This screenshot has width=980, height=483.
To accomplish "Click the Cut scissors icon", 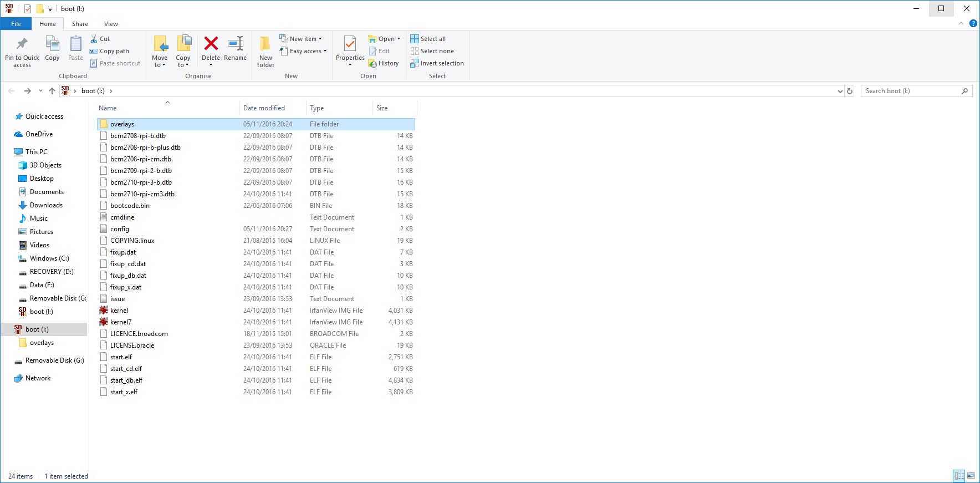I will (x=94, y=39).
